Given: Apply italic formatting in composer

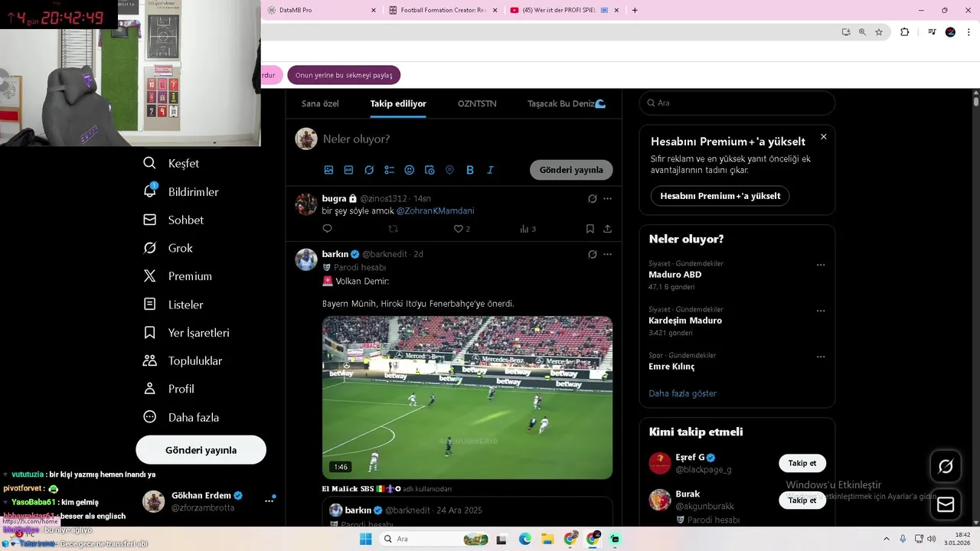Looking at the screenshot, I should [x=490, y=170].
